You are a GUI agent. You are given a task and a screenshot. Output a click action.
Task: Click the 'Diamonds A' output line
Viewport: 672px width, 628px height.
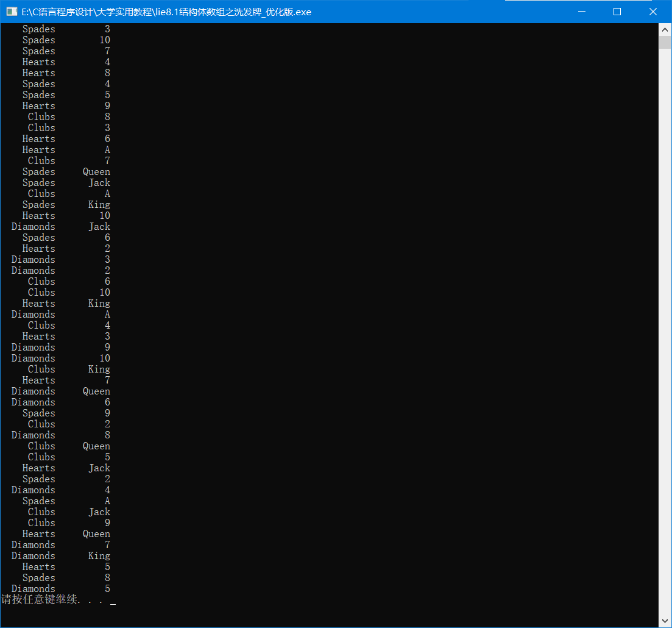(61, 315)
